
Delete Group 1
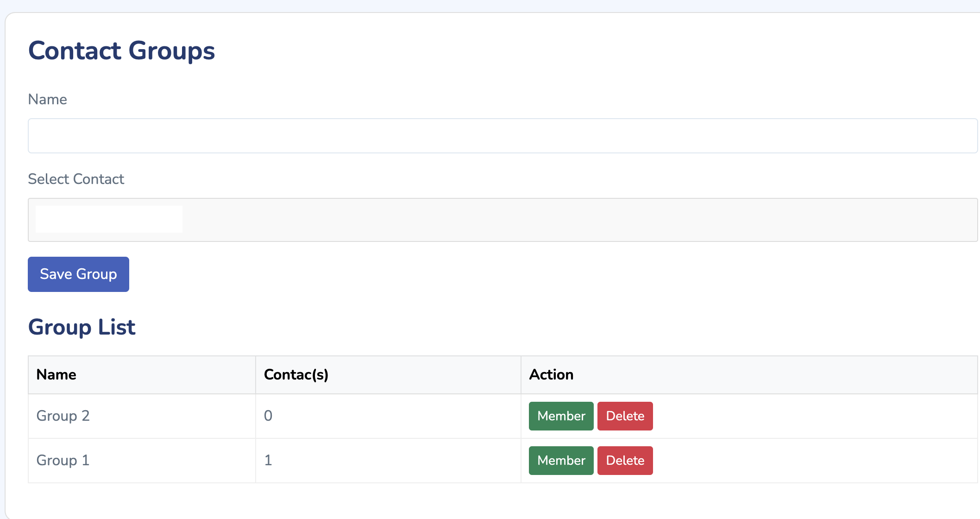point(625,461)
